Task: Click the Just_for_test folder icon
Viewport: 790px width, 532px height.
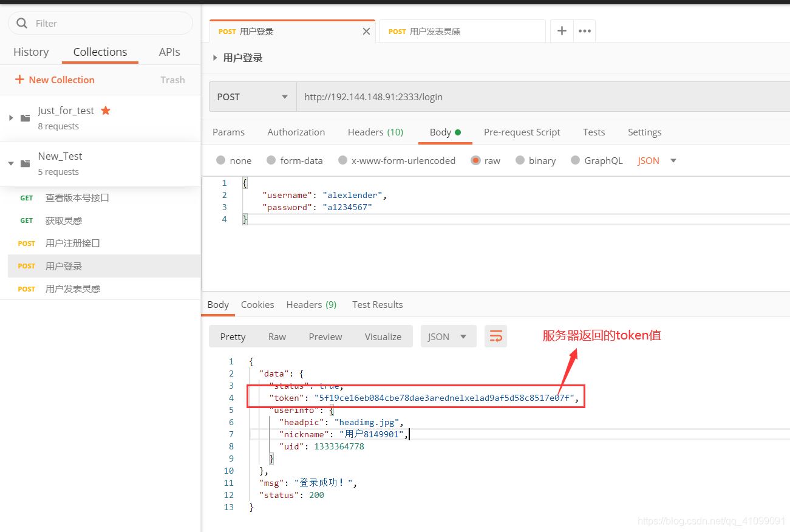Action: tap(25, 118)
